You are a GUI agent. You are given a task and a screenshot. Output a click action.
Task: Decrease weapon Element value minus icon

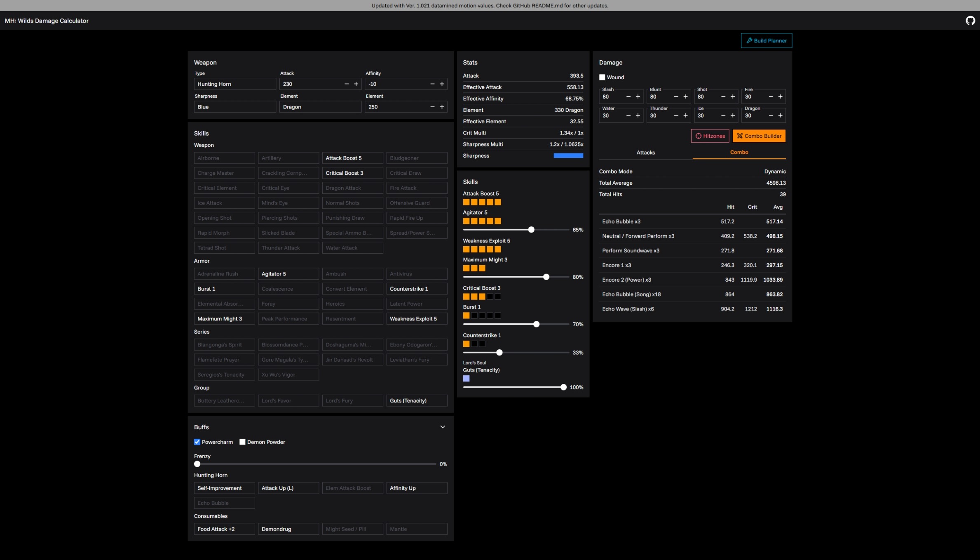pos(432,107)
